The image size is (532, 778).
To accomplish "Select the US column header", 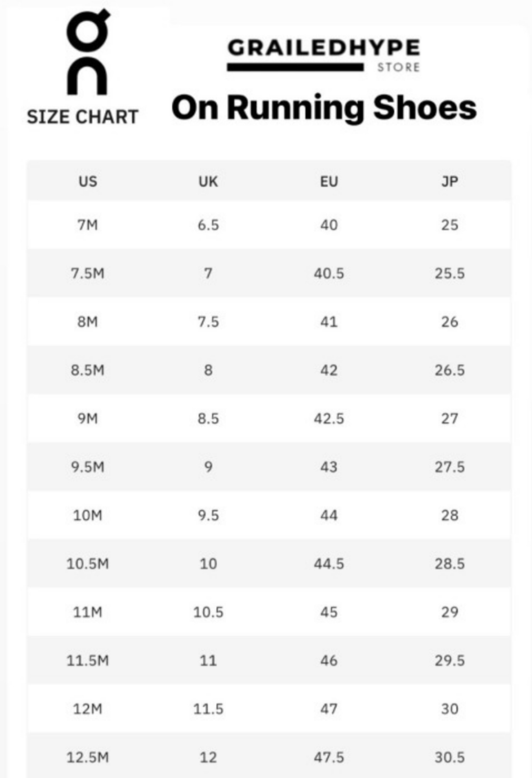I will (x=88, y=181).
